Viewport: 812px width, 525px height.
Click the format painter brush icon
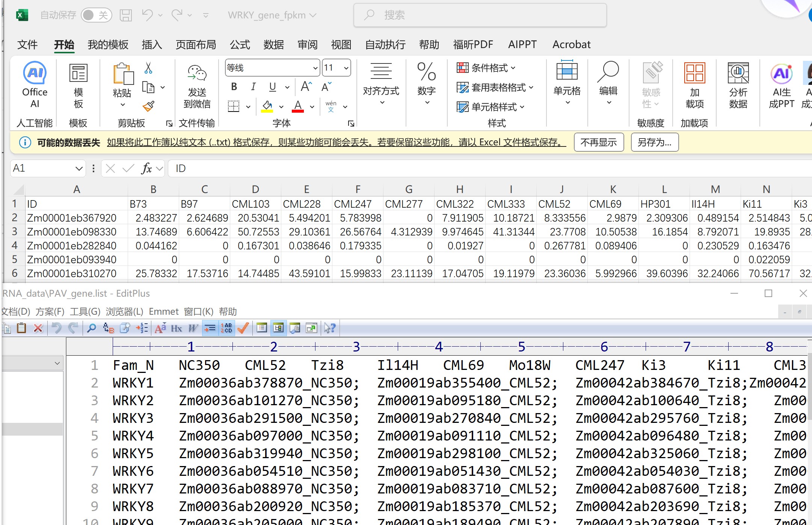tap(148, 107)
